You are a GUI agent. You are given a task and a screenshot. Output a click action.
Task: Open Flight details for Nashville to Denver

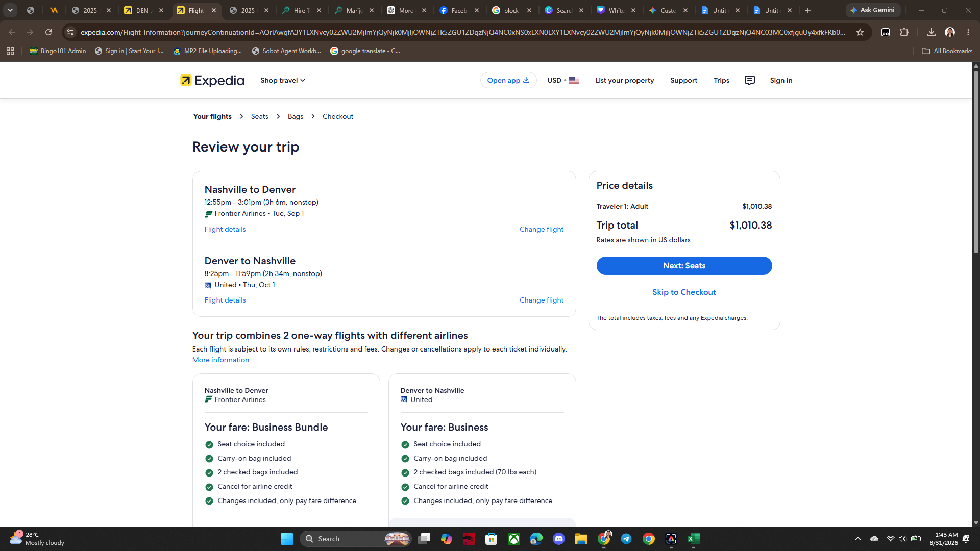pyautogui.click(x=225, y=229)
